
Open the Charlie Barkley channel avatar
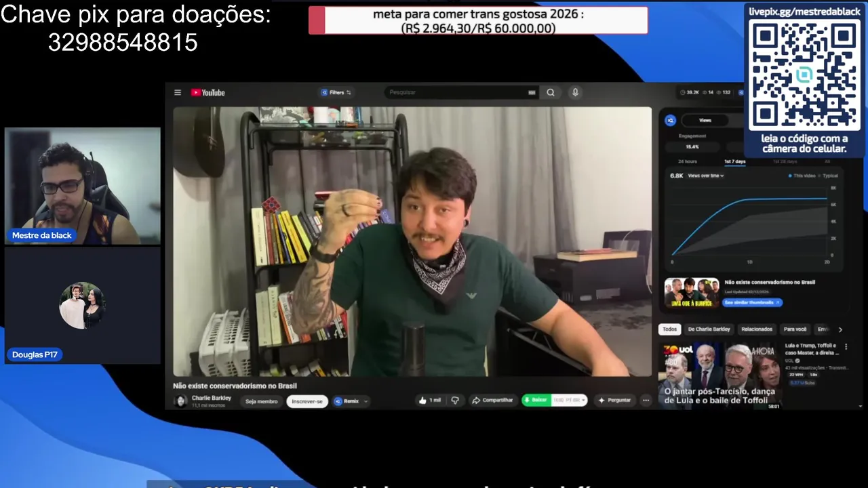tap(180, 401)
